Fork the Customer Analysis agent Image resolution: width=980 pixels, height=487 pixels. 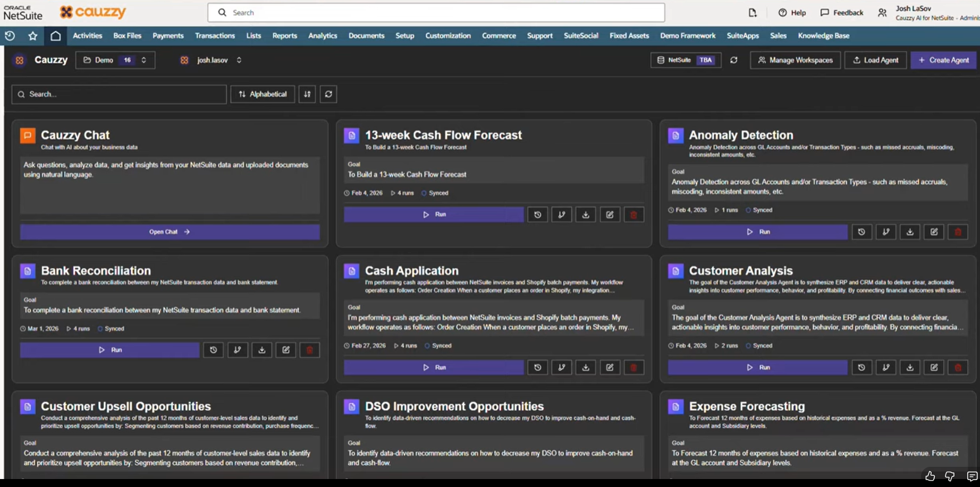click(x=886, y=368)
